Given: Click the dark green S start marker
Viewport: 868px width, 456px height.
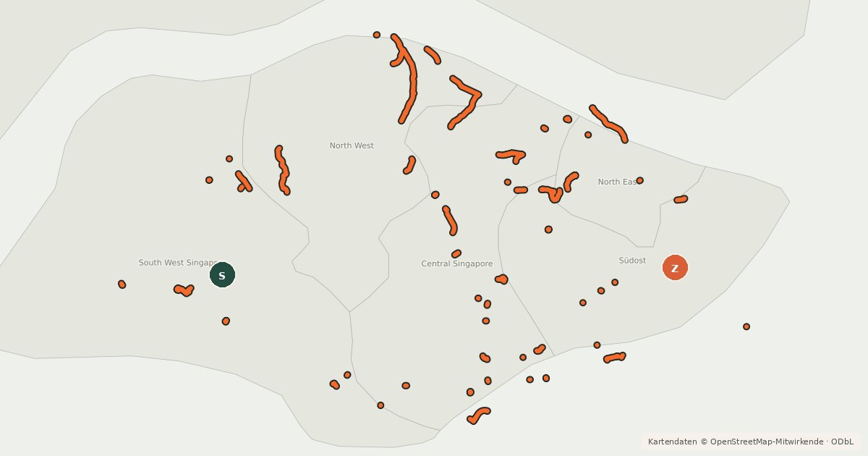Looking at the screenshot, I should 222,275.
